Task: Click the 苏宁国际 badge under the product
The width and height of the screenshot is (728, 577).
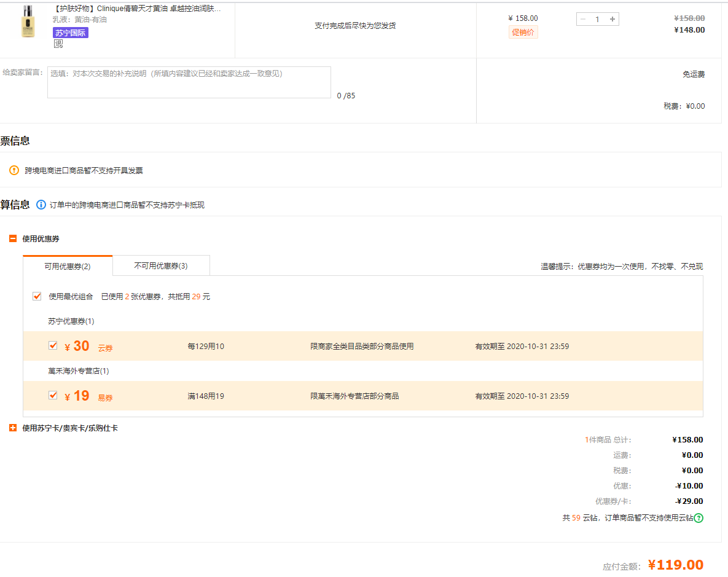Action: coord(71,33)
